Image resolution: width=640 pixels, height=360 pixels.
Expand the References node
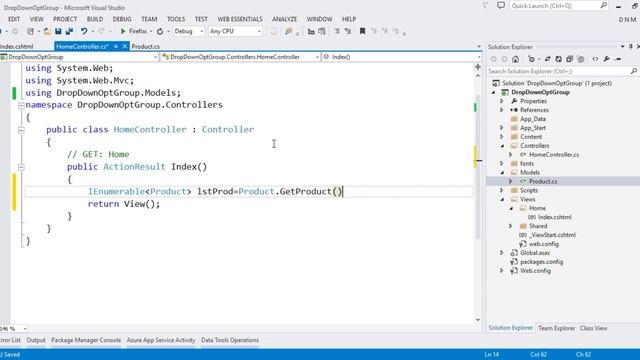[502, 110]
